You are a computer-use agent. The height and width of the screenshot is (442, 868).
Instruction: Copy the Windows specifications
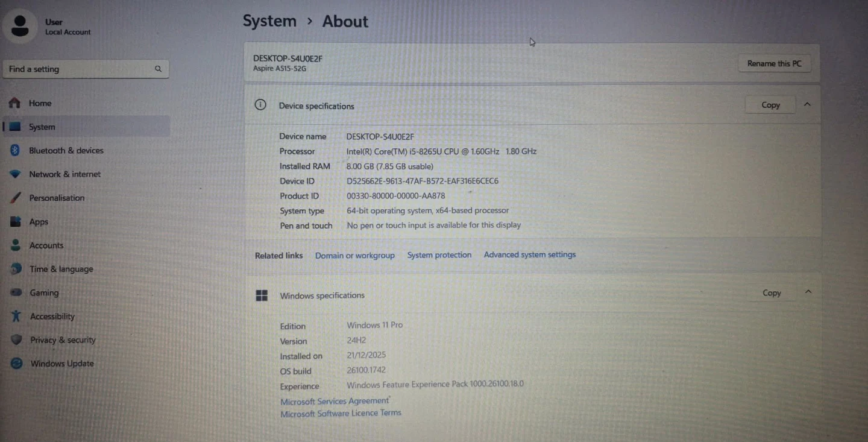point(772,293)
